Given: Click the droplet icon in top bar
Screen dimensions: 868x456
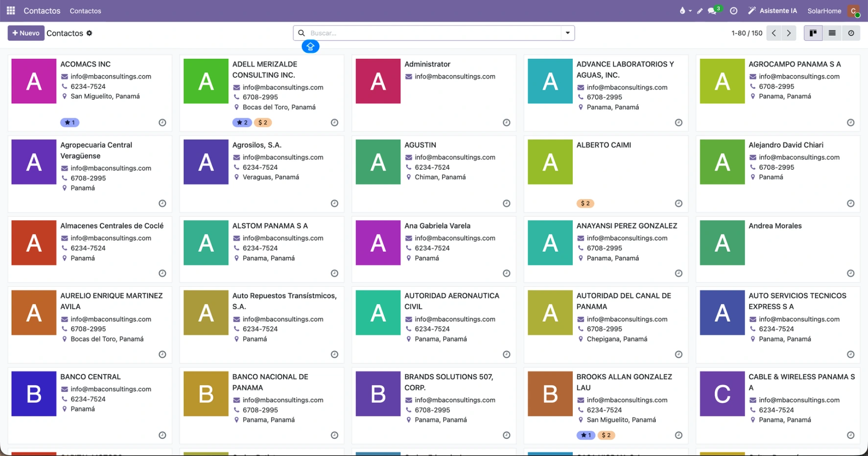Looking at the screenshot, I should [x=682, y=11].
